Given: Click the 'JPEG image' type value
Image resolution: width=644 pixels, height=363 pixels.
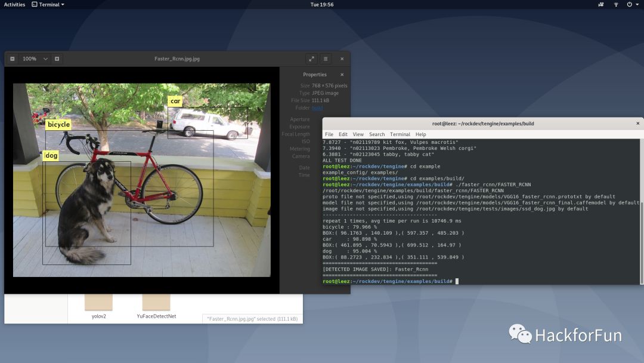Looking at the screenshot, I should point(326,93).
